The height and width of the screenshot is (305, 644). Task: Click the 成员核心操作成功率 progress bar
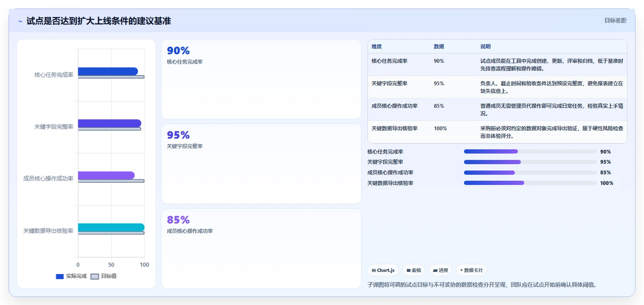(x=530, y=173)
